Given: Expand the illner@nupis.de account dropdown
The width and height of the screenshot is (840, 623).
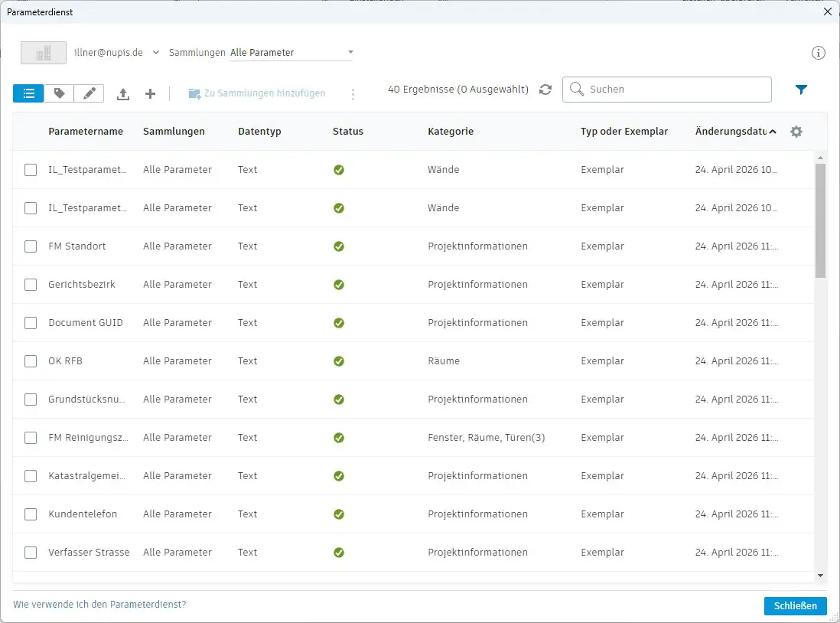Looking at the screenshot, I should click(156, 53).
